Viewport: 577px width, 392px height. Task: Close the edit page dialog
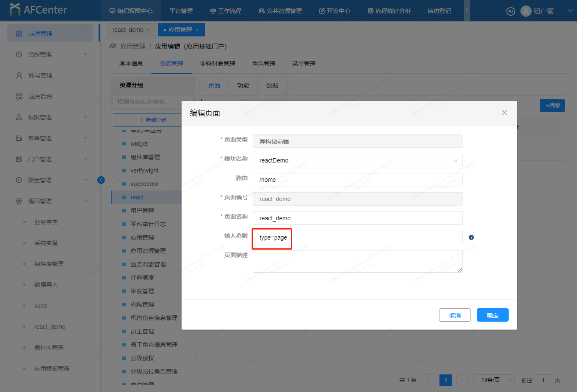(504, 113)
